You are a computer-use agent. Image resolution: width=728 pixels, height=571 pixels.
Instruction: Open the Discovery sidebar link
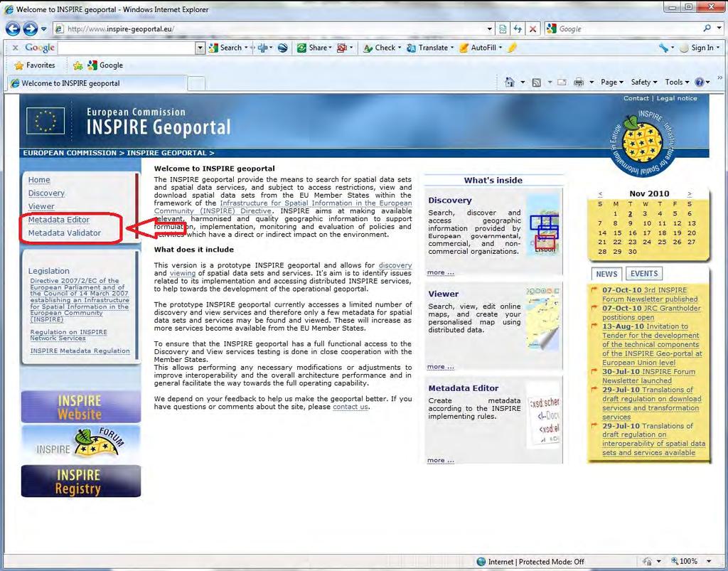pos(46,193)
